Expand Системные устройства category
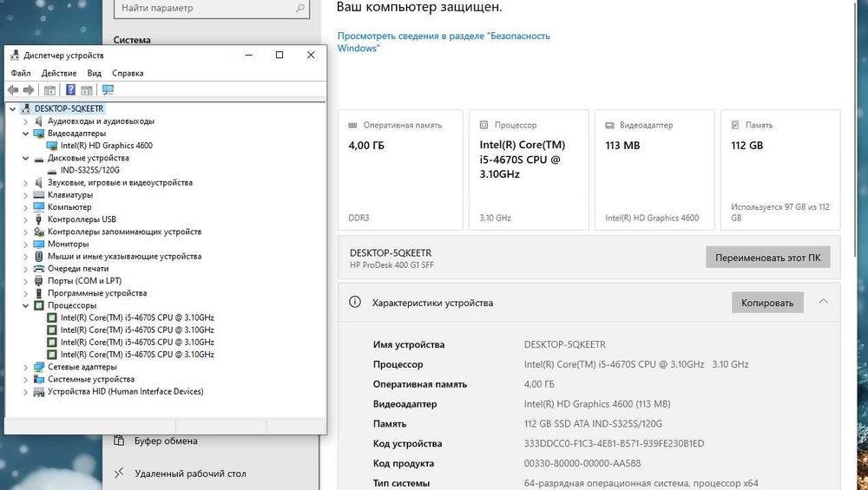Screen dimensions: 868x490 tap(25, 379)
